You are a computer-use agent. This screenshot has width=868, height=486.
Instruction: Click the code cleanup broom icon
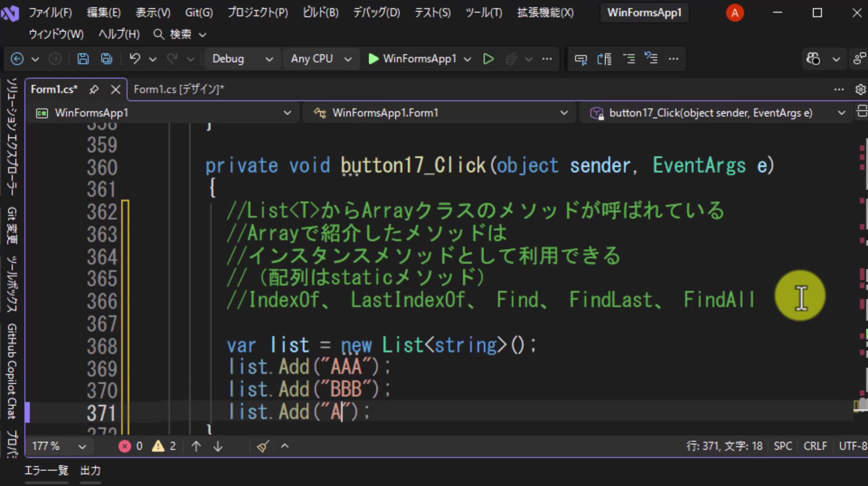[263, 446]
